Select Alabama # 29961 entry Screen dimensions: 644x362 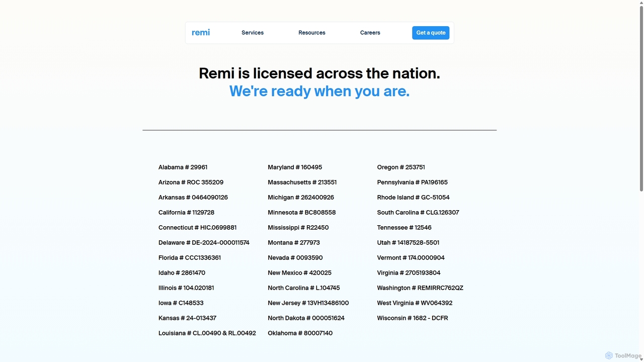[x=183, y=167]
